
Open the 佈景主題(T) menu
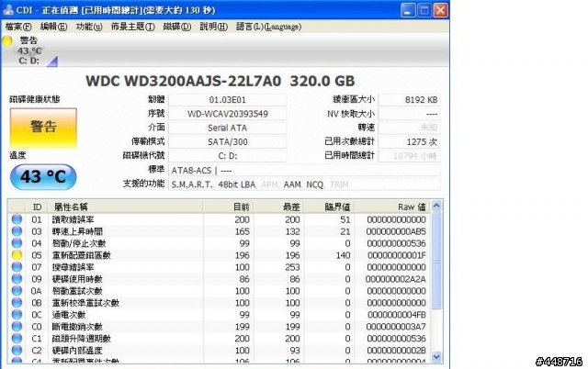132,27
